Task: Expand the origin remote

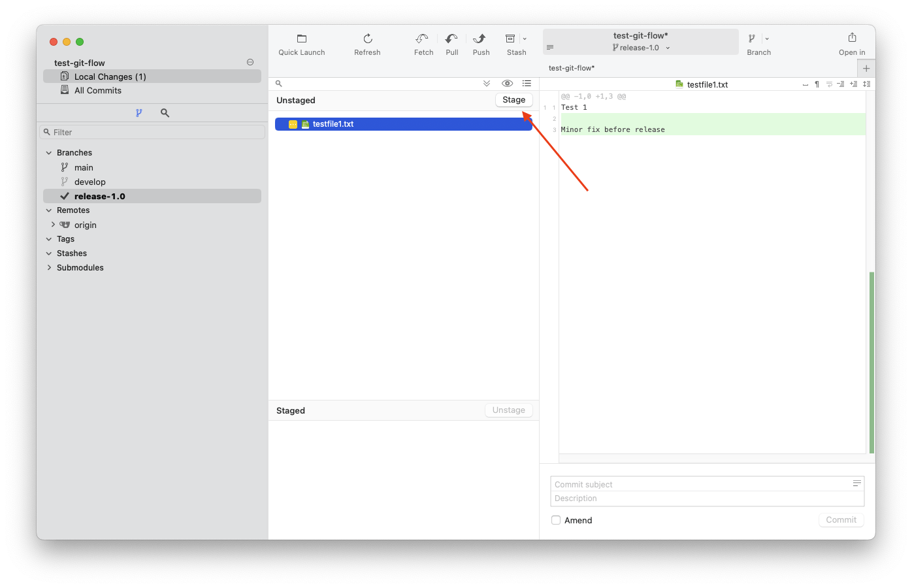Action: tap(54, 225)
